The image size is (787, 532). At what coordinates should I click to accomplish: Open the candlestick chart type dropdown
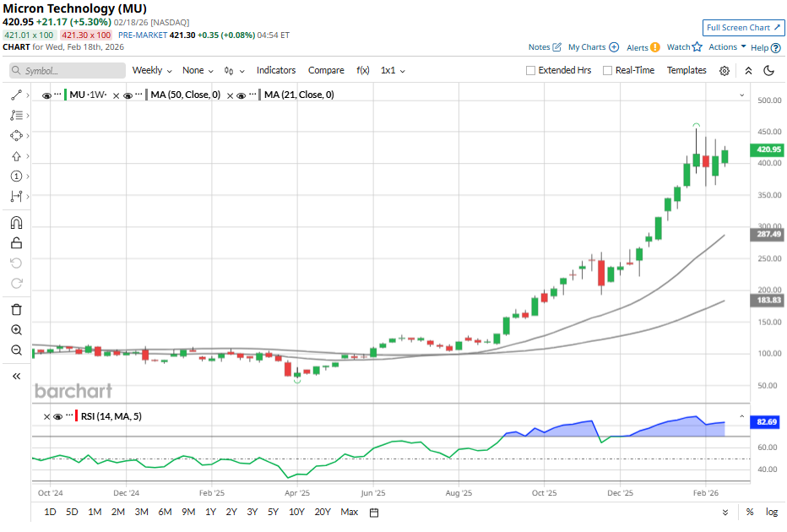pyautogui.click(x=235, y=71)
